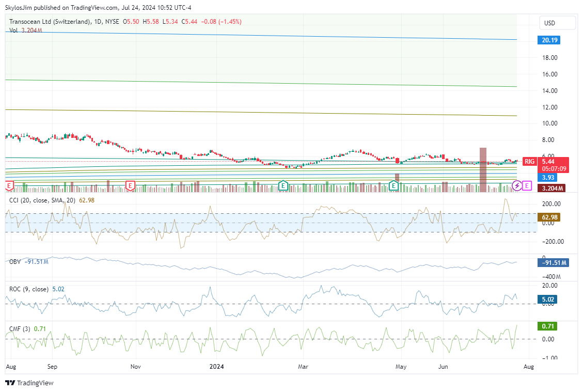The height and width of the screenshot is (392, 583).
Task: Click the green earnings E marker before Mar
Action: click(x=283, y=185)
